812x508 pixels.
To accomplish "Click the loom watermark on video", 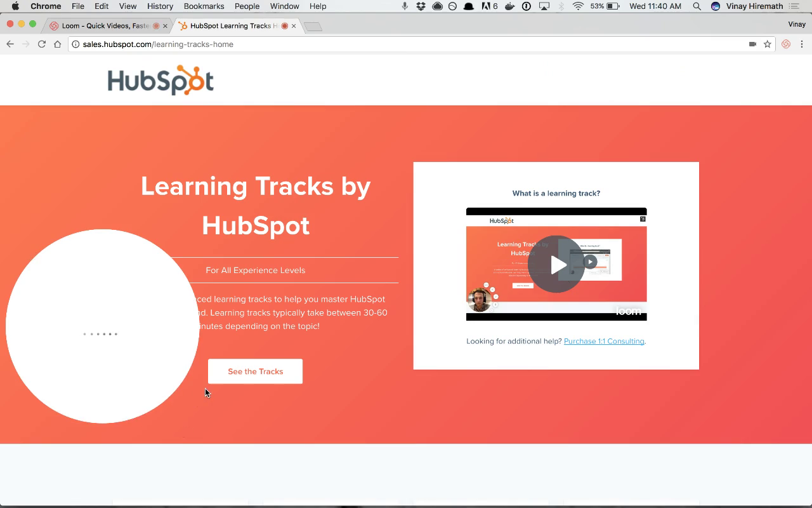I will pos(629,311).
